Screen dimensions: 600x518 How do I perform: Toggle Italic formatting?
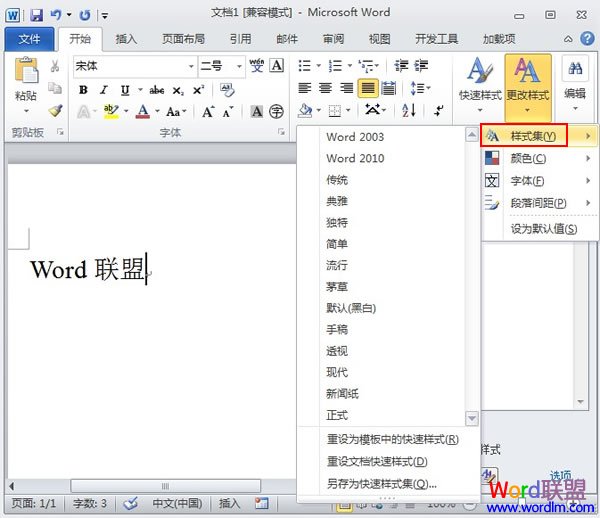104,90
